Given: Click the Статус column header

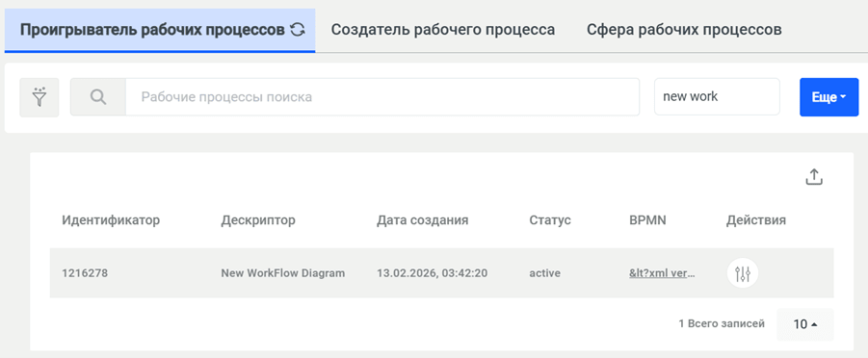Looking at the screenshot, I should coord(550,220).
